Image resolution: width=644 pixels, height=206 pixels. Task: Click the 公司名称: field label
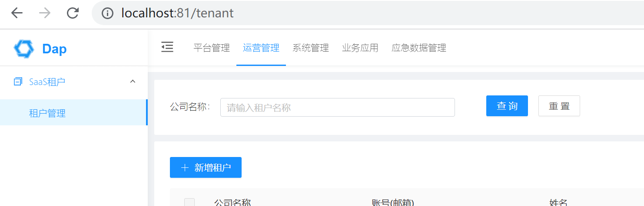190,107
